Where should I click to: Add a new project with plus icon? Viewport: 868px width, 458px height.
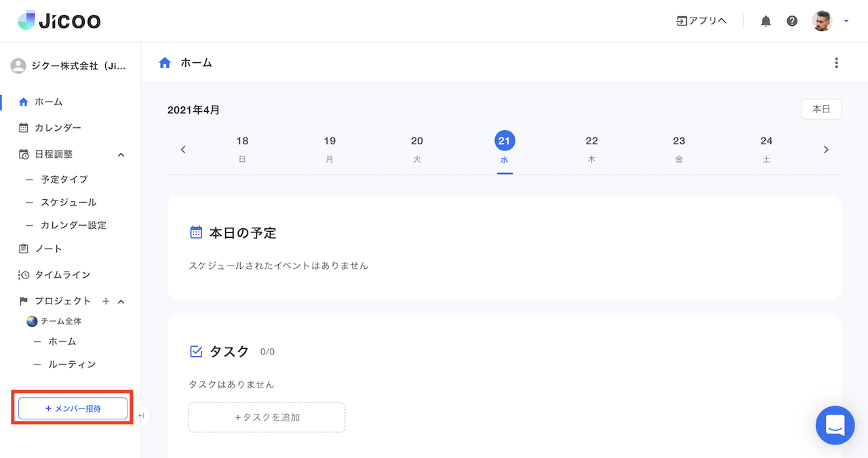pos(106,301)
